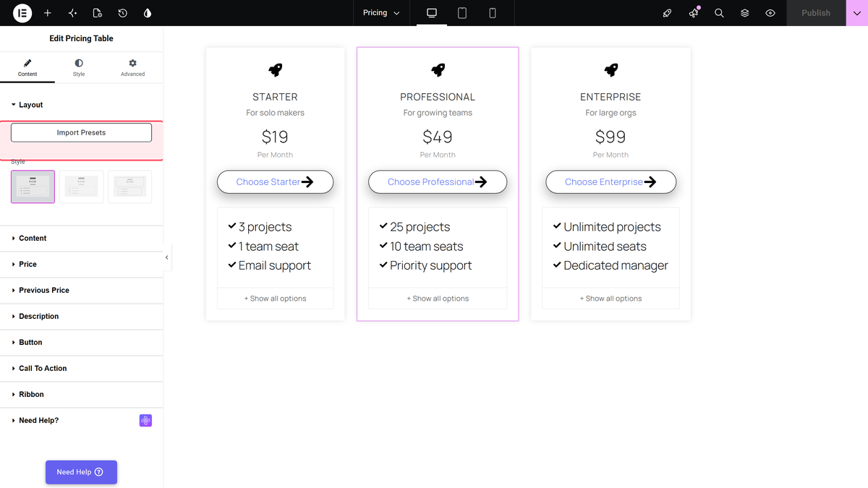Click the Professional plan rocket icon
The width and height of the screenshot is (868, 488).
click(x=438, y=69)
